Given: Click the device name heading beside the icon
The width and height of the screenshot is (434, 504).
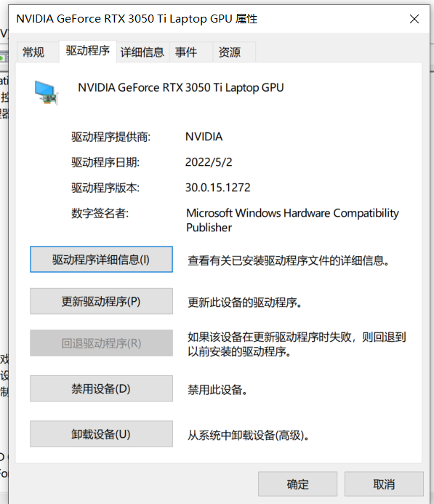Looking at the screenshot, I should pos(181,87).
